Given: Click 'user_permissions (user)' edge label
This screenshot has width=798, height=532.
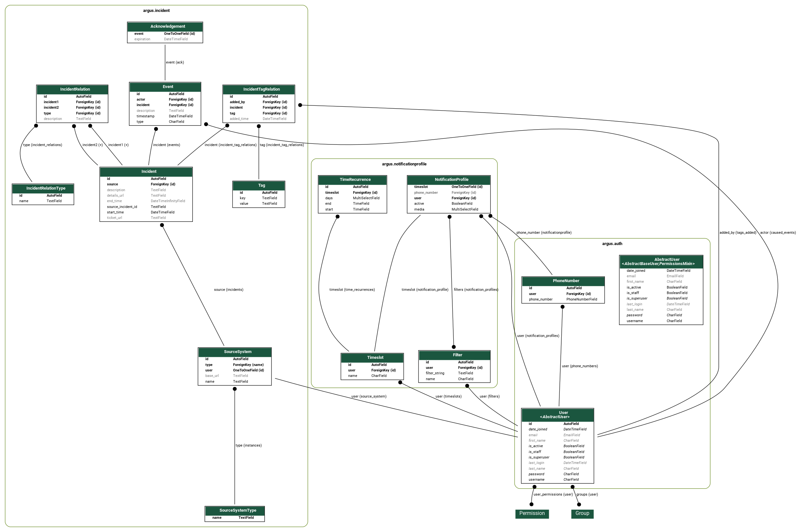Looking at the screenshot, I should pos(553,495).
